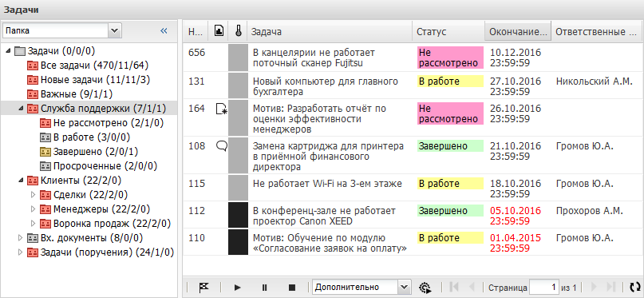The height and width of the screenshot is (298, 644).
Task: Open task about Fujitsu scanner
Action: 314,58
